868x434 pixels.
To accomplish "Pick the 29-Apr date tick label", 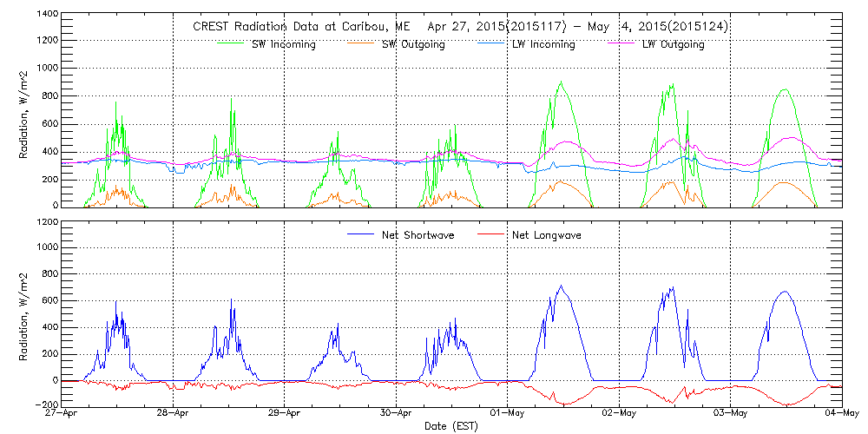I will (x=285, y=414).
